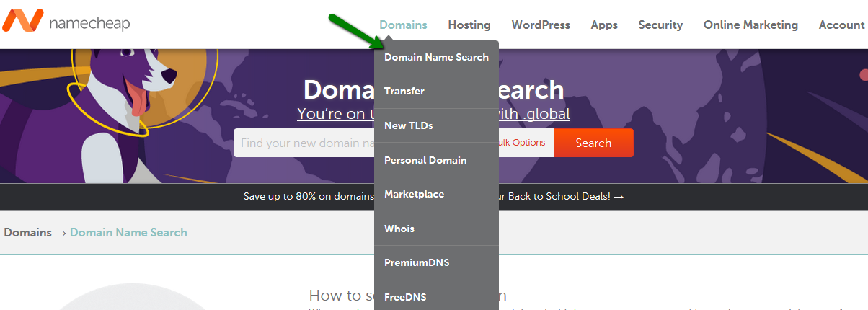Select Whois from the dropdown
This screenshot has width=868, height=310.
[x=436, y=229]
